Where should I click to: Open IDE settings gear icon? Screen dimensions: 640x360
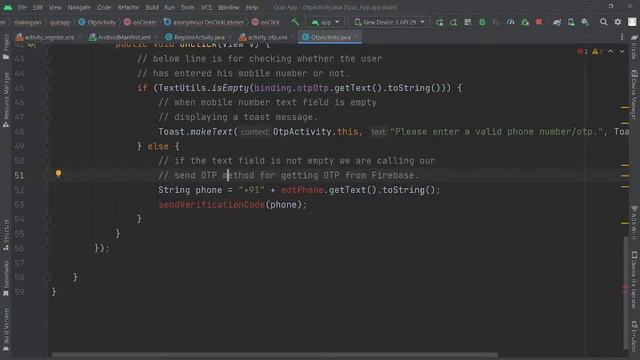(x=618, y=22)
